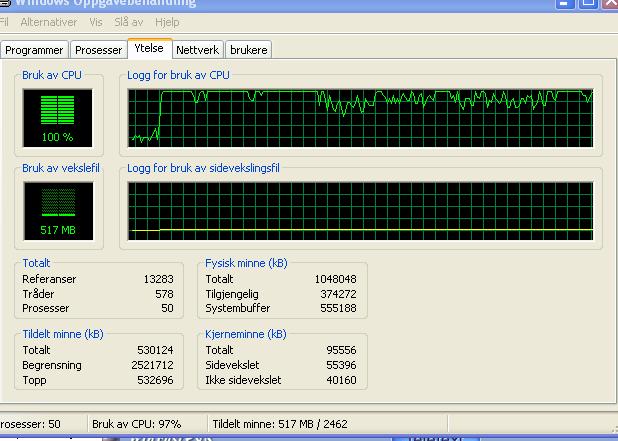Click status bar Tildelt minne: 517 MB
Viewport: 618px width, 441px height.
pyautogui.click(x=280, y=424)
